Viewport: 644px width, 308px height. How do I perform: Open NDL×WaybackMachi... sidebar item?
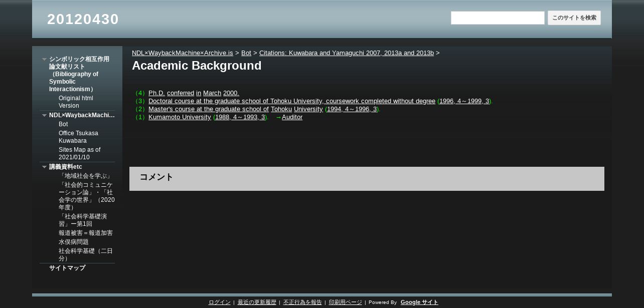click(x=82, y=115)
